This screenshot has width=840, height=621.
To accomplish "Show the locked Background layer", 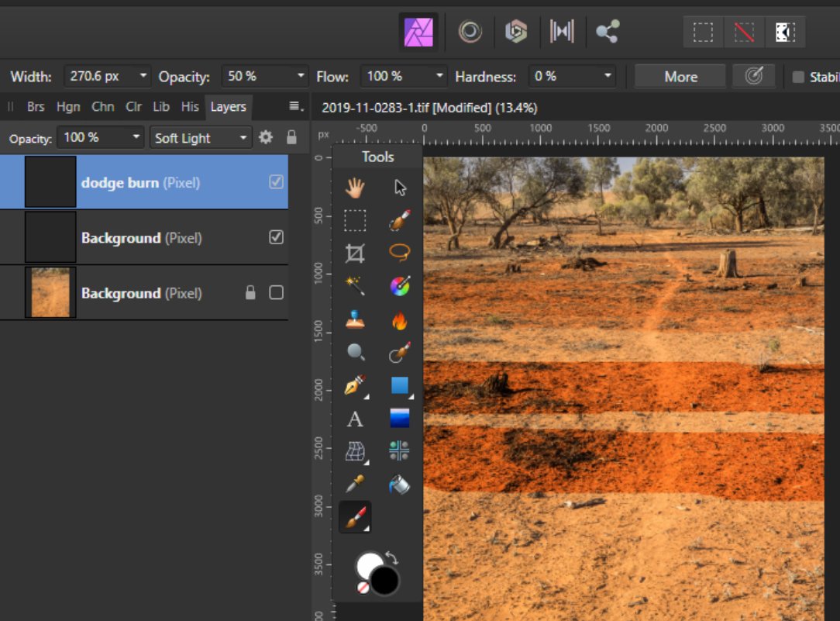I will coord(277,292).
